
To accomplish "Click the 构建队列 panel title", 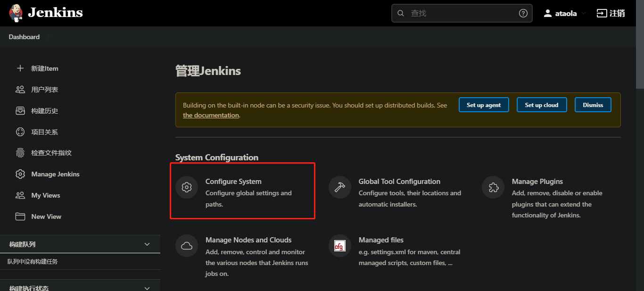I will [22, 244].
